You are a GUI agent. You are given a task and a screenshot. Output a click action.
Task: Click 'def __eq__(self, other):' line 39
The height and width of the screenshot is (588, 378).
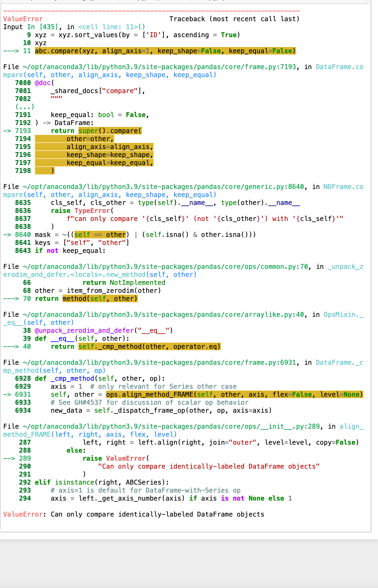pos(82,339)
